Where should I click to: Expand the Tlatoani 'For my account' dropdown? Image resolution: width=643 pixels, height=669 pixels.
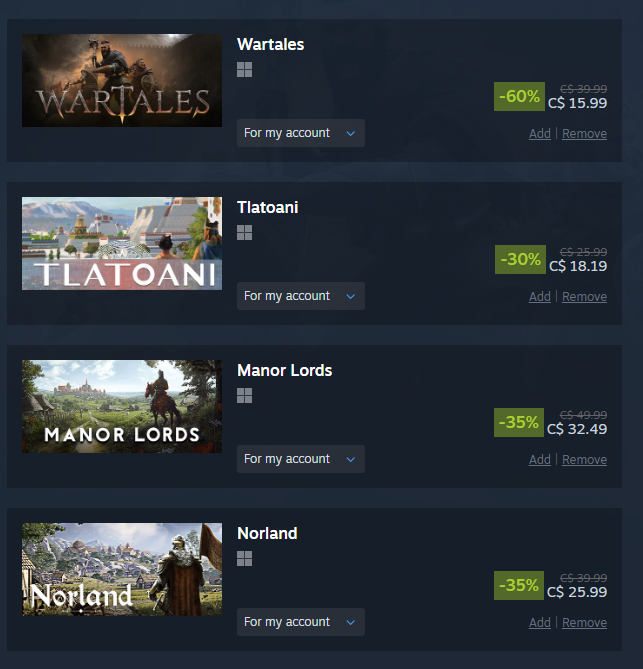click(301, 296)
